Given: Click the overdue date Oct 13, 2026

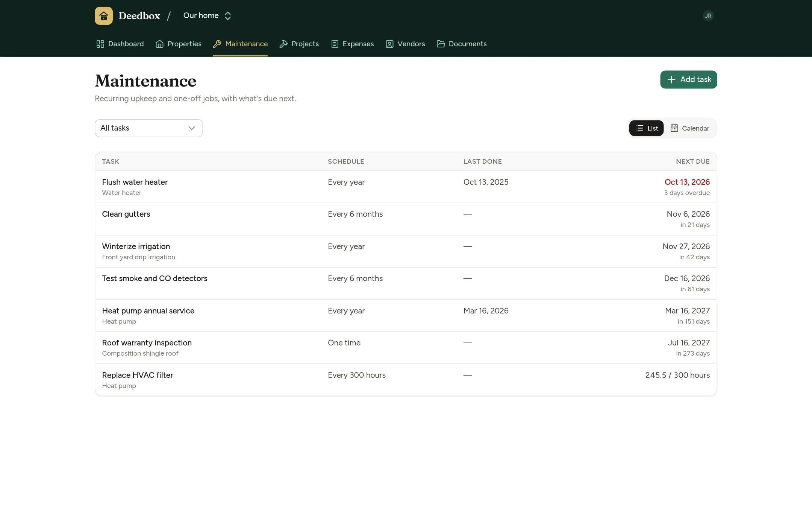Looking at the screenshot, I should [687, 182].
